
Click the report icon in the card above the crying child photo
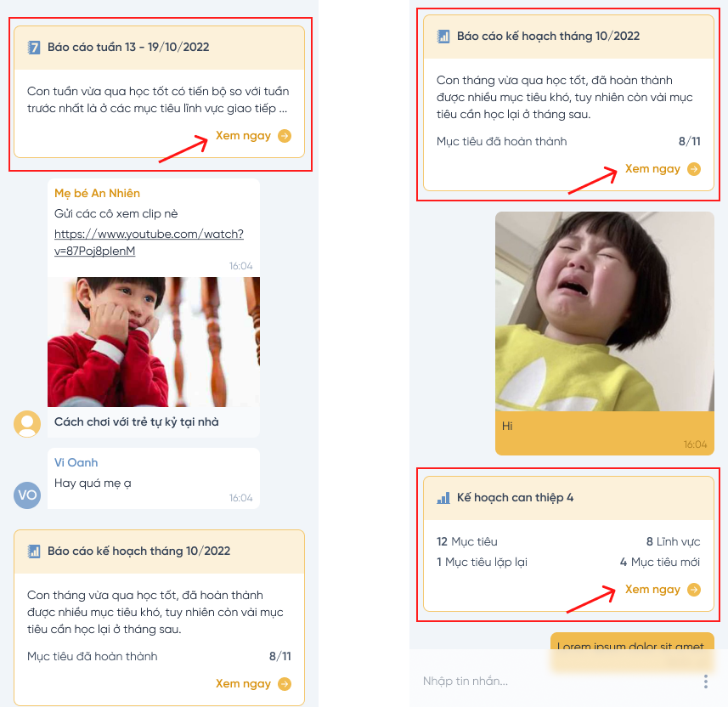pyautogui.click(x=443, y=37)
